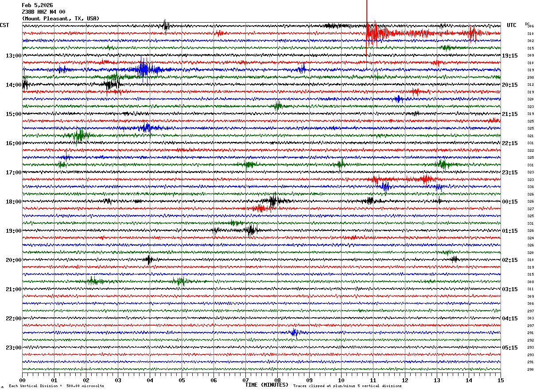Select the 21:00 CST row label
The width and height of the screenshot is (536, 392).
[x=14, y=289]
